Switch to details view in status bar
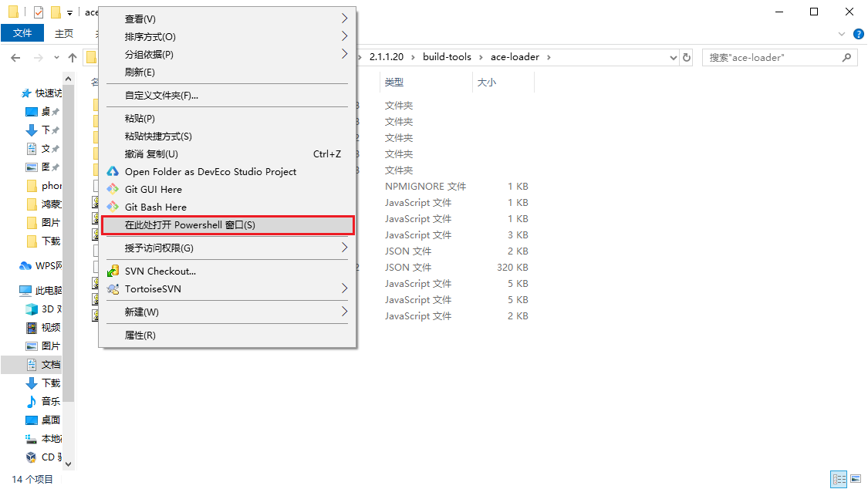 click(x=839, y=480)
